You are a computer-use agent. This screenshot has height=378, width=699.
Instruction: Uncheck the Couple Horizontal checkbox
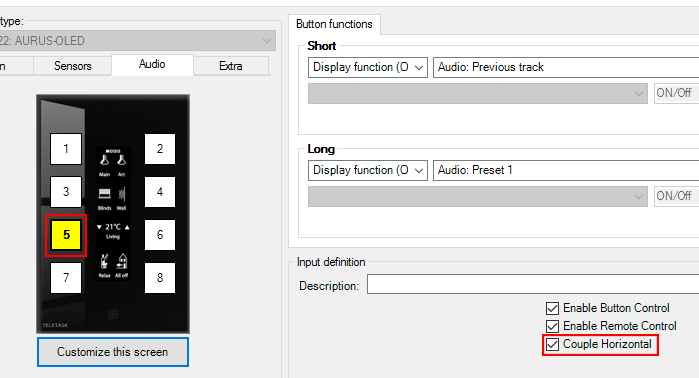coord(552,345)
